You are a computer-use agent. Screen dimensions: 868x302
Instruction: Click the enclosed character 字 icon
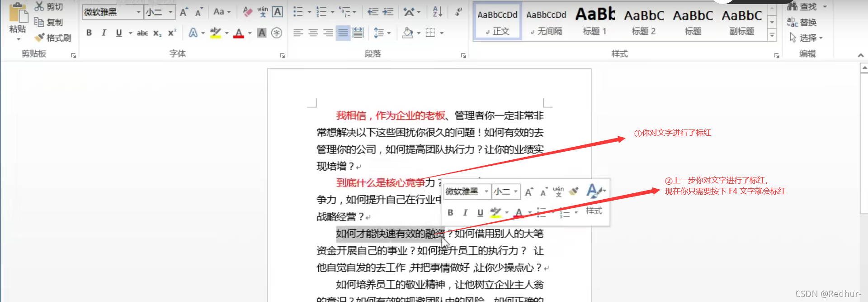(277, 33)
